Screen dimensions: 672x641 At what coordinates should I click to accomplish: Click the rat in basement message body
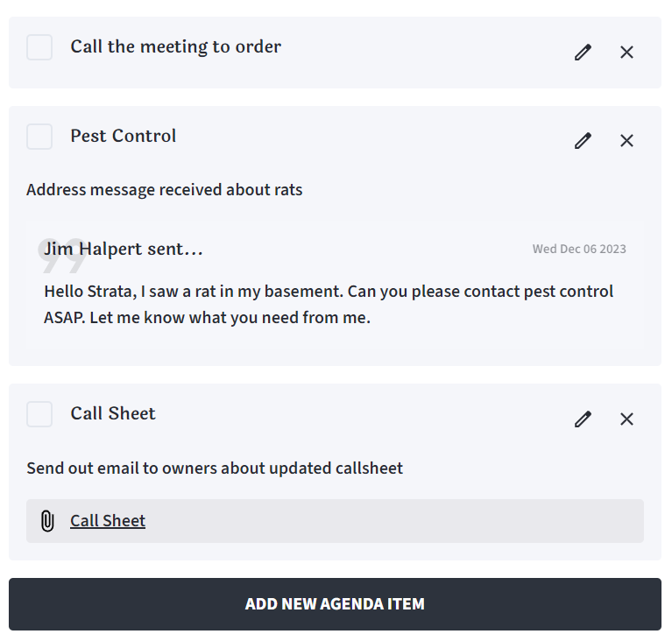pos(329,304)
